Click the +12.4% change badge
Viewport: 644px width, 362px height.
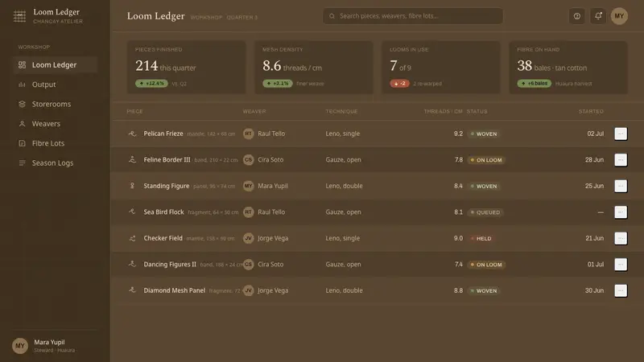coord(151,84)
